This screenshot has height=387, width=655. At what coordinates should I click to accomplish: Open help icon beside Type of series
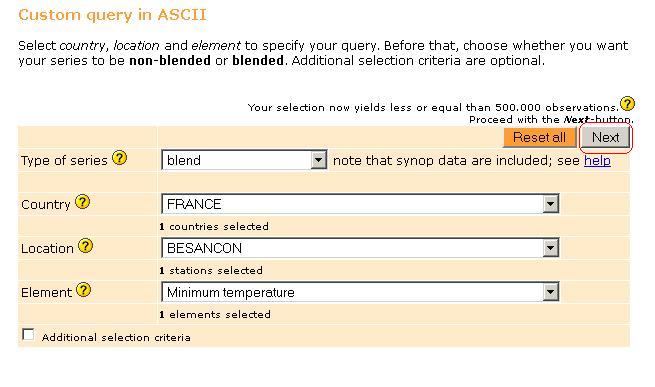pyautogui.click(x=119, y=158)
